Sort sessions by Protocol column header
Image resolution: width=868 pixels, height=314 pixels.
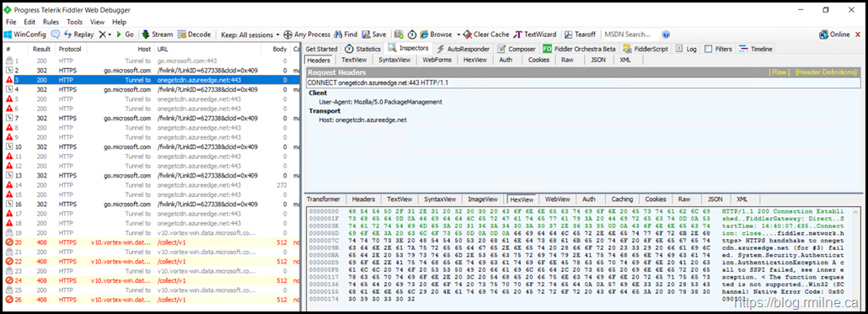(72, 49)
